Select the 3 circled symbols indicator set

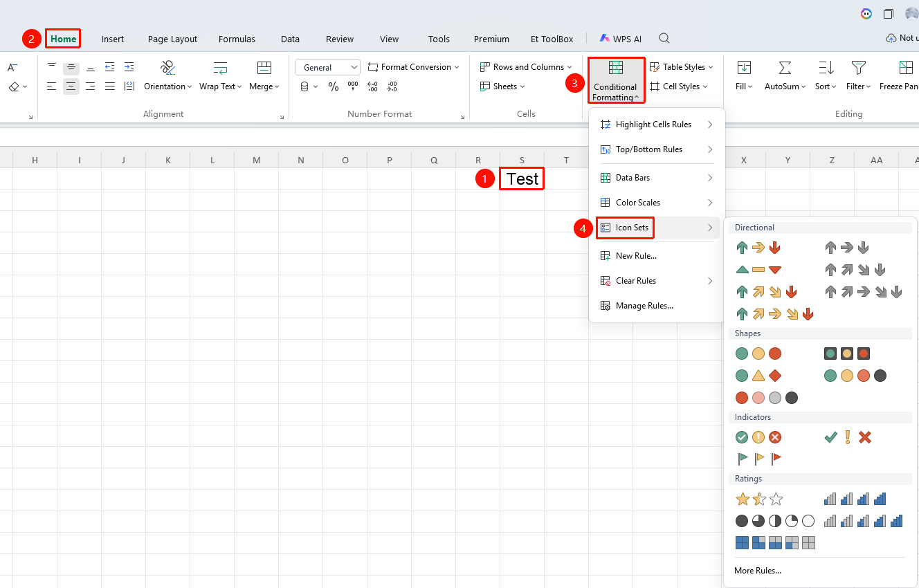coord(758,437)
